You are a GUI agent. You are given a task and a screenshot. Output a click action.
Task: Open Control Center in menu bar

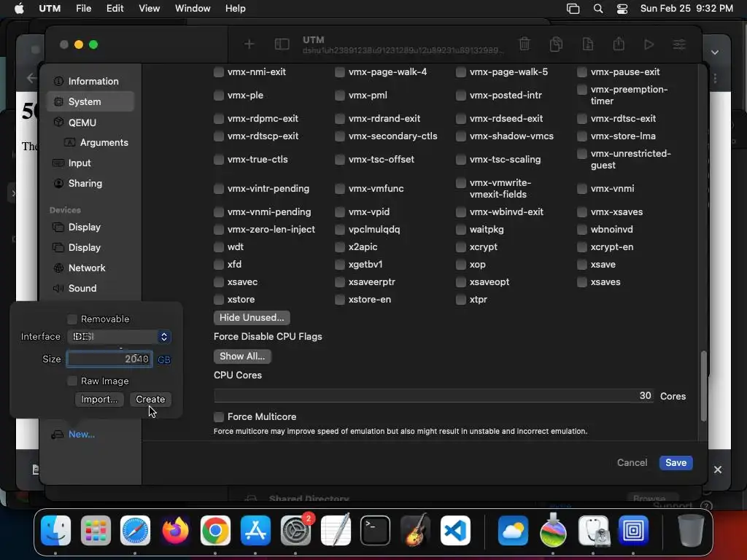point(622,9)
